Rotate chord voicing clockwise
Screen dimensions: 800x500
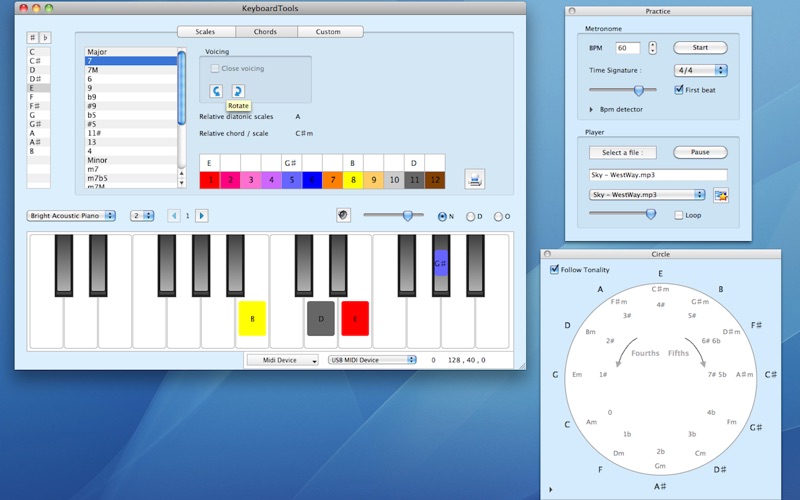pos(238,91)
